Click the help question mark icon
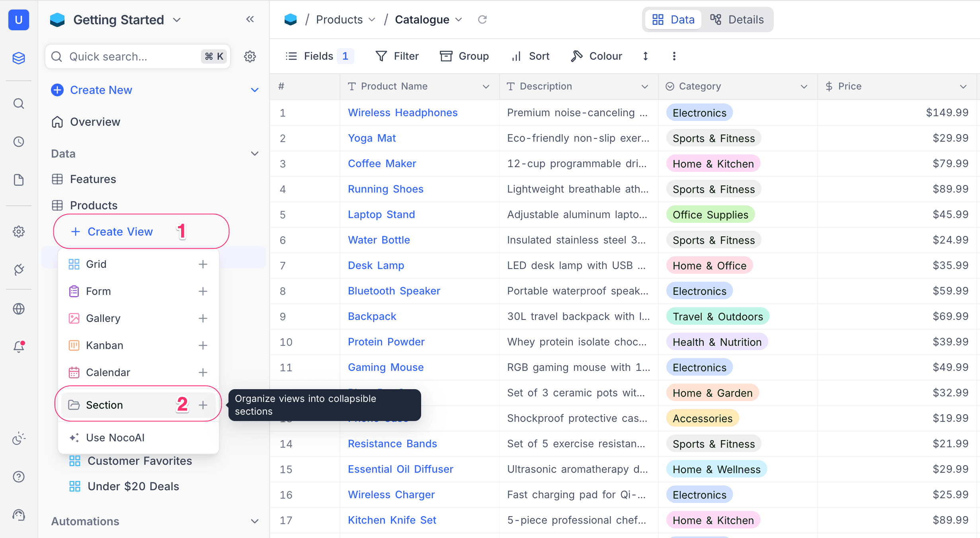This screenshot has width=980, height=538. tap(19, 476)
